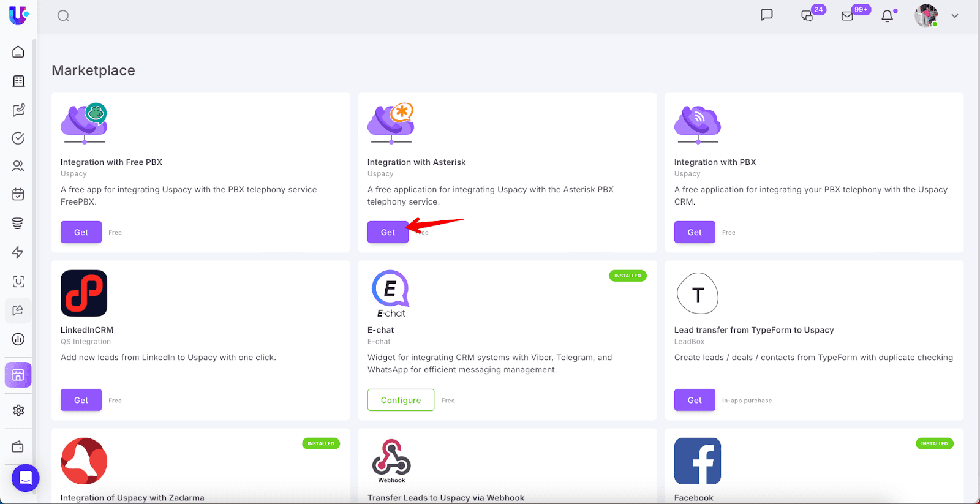Get the Integration with Free PBX app
Screen dimensions: 980x504
(x=81, y=232)
